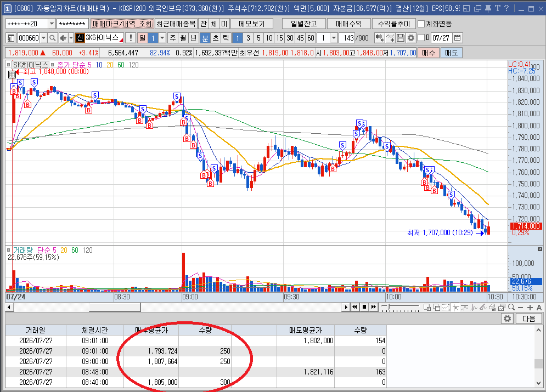Open the 일별잔고 tab
Image resolution: width=546 pixels, height=392 pixels.
click(304, 24)
